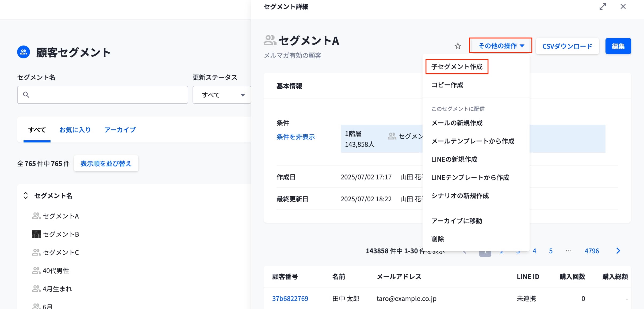This screenshot has height=309, width=644.
Task: Go to next page with right chevron
Action: click(618, 251)
